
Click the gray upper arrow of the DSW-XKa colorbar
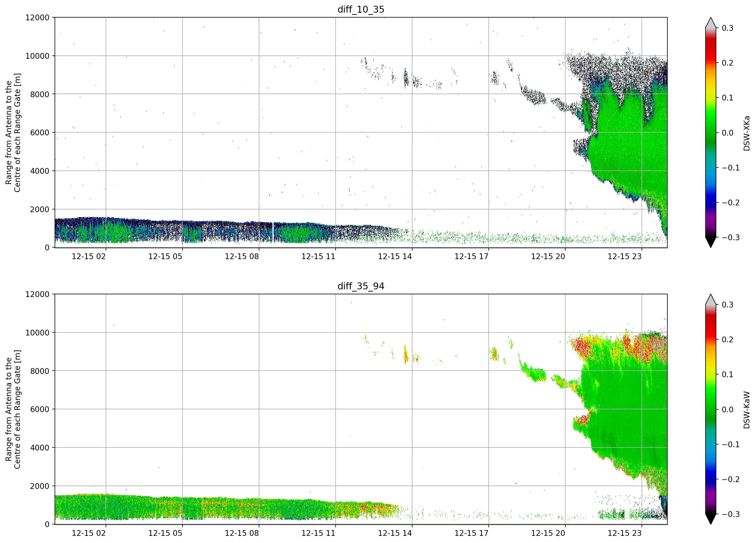tap(711, 23)
